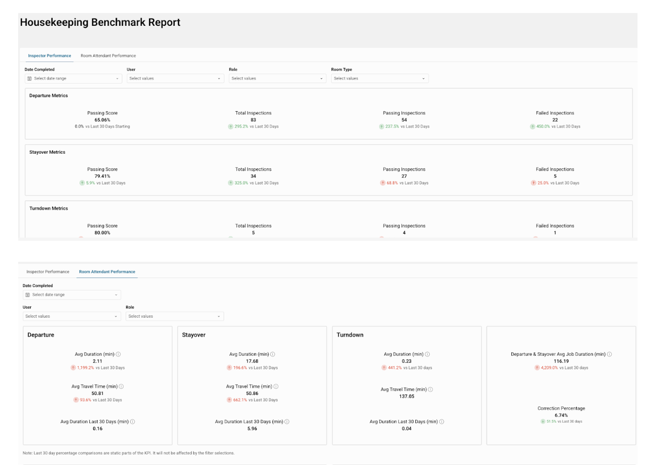
Task: Click info icon for Departure & Stayover Avg Job Duration
Action: (610, 354)
